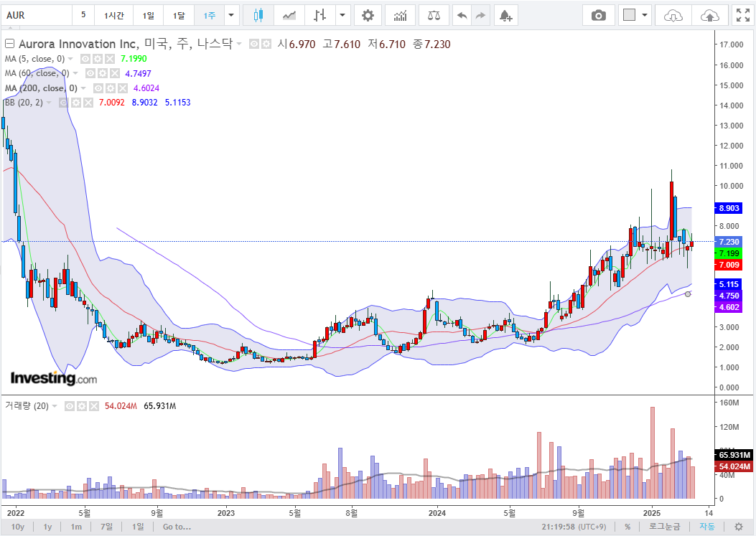Click the AUR symbol search field
The width and height of the screenshot is (756, 536).
[x=37, y=15]
